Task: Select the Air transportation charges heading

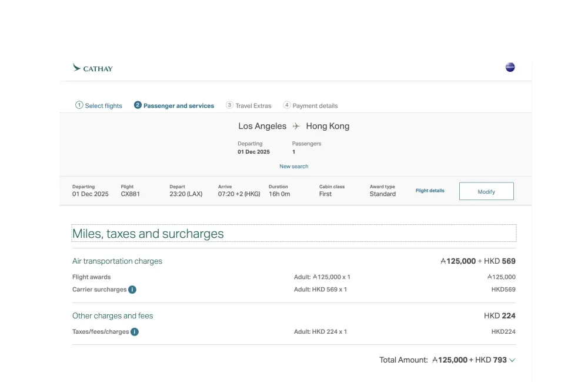Action: [x=117, y=261]
